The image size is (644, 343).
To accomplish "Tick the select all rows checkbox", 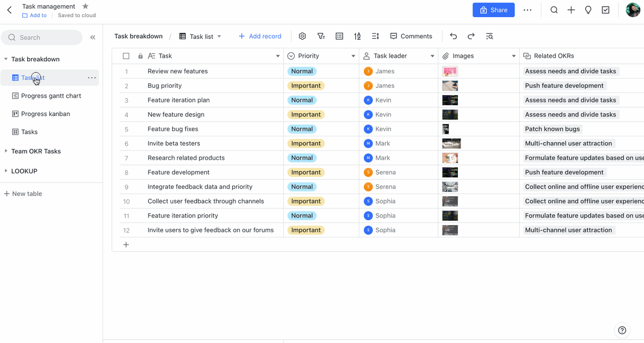I will click(126, 56).
